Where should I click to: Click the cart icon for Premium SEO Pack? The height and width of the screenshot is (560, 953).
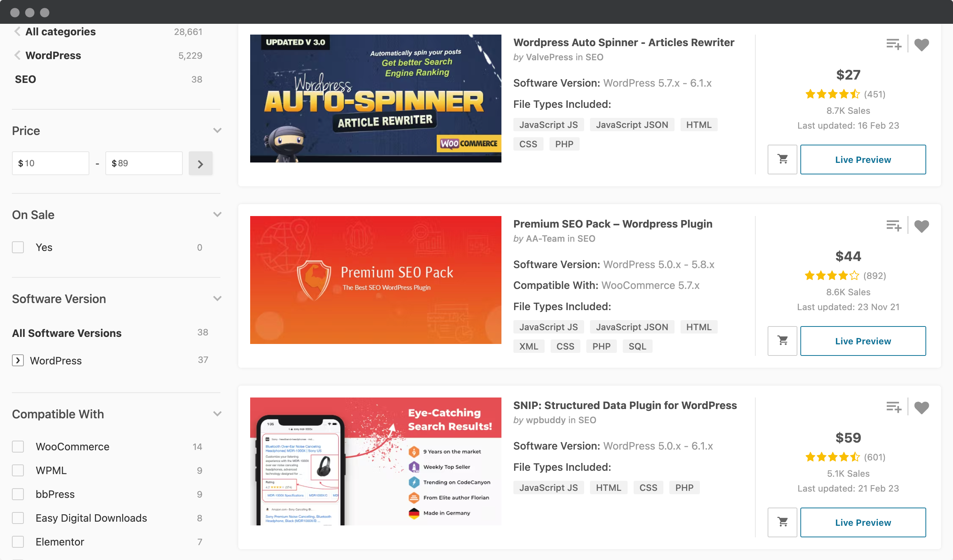click(782, 341)
